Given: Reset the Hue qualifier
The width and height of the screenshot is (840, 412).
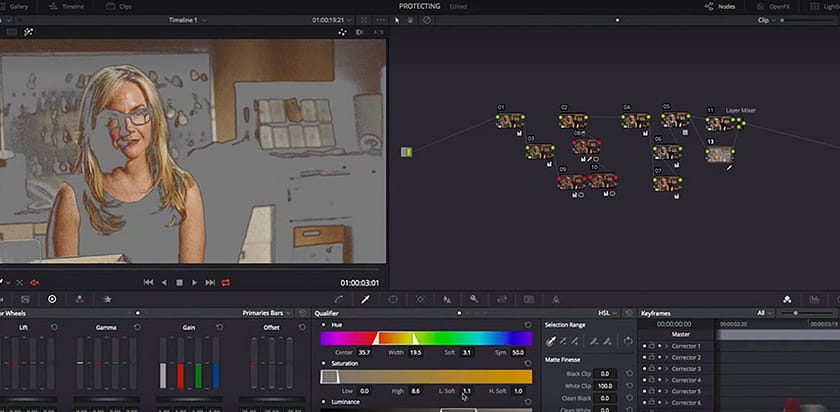Looking at the screenshot, I should point(528,325).
